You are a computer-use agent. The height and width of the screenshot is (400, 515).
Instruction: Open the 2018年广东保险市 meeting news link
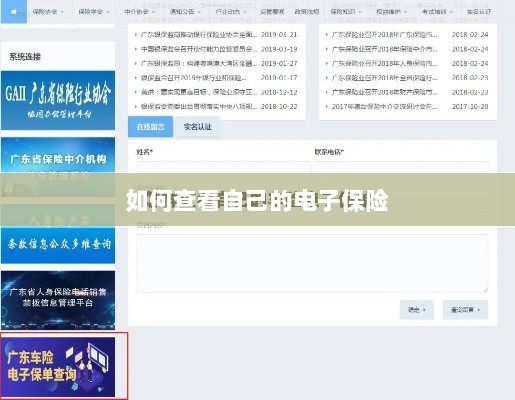tap(385, 35)
